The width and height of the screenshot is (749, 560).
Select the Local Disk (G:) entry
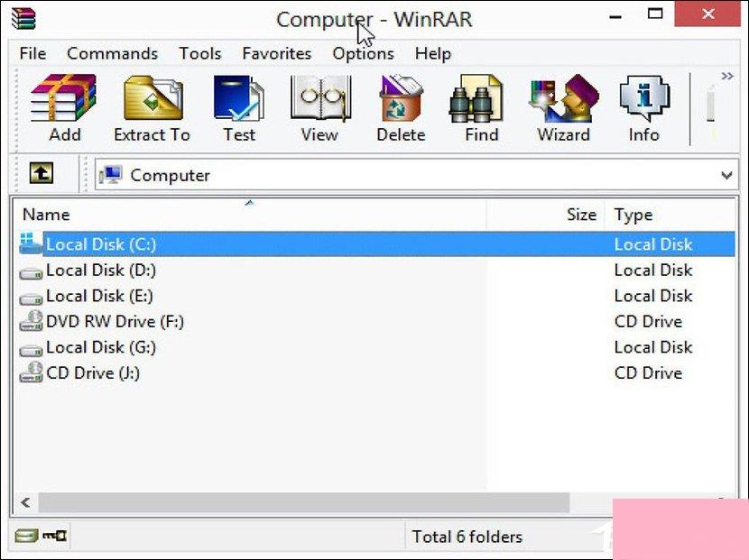click(x=101, y=347)
